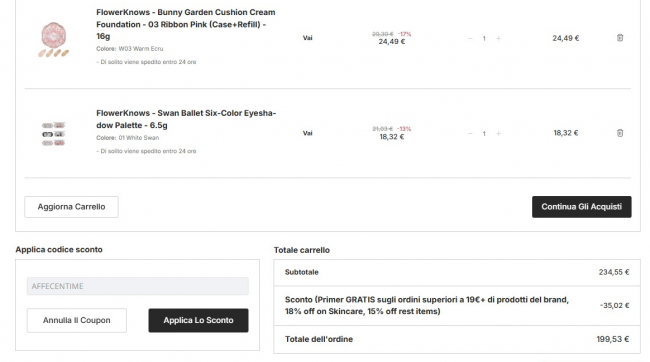Open the Bunny Garden Cushion Cream Foundation title link
This screenshot has width=650, height=362.
pos(186,24)
